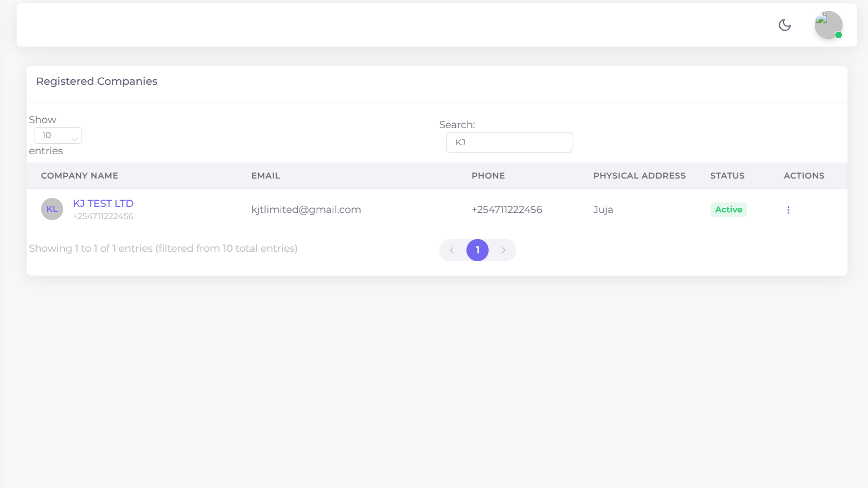This screenshot has height=488, width=868.
Task: Go to the next page with right chevron
Action: (504, 250)
